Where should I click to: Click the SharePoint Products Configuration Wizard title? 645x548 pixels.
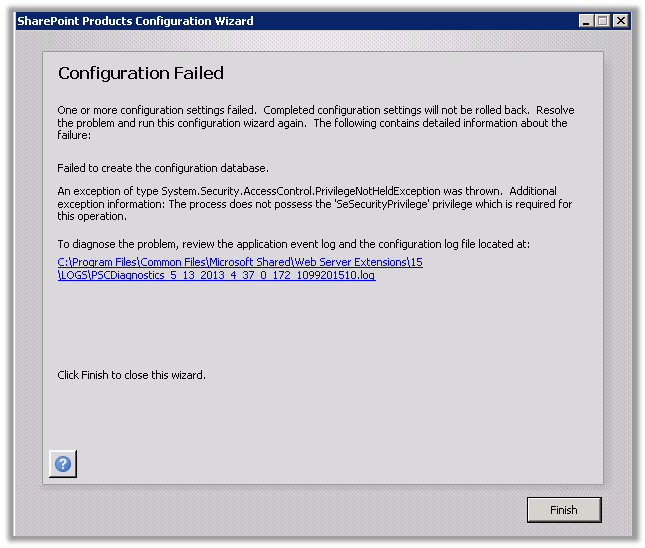pyautogui.click(x=136, y=20)
